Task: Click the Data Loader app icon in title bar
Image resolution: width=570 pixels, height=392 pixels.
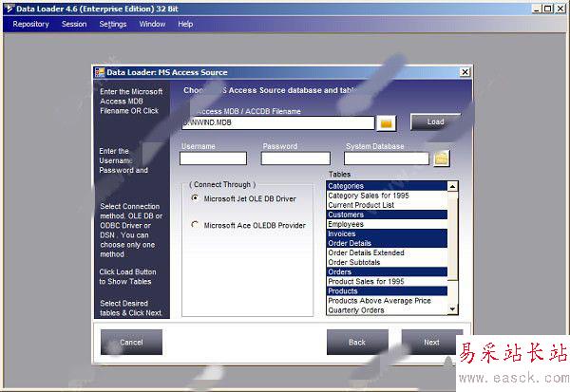Action: click(x=9, y=9)
